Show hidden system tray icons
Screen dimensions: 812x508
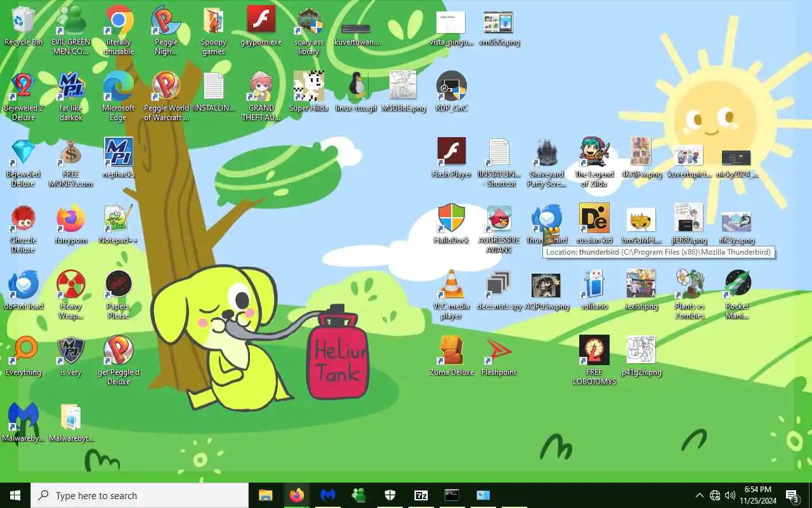pos(700,495)
